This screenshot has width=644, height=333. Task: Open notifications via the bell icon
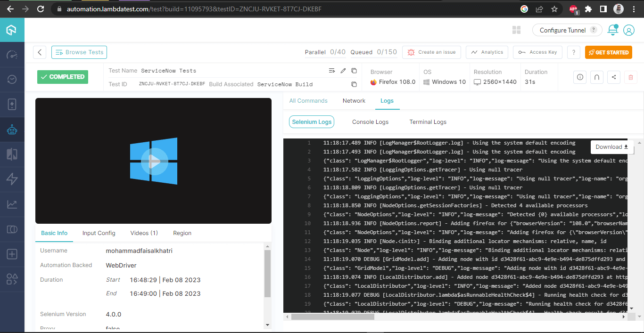point(612,30)
